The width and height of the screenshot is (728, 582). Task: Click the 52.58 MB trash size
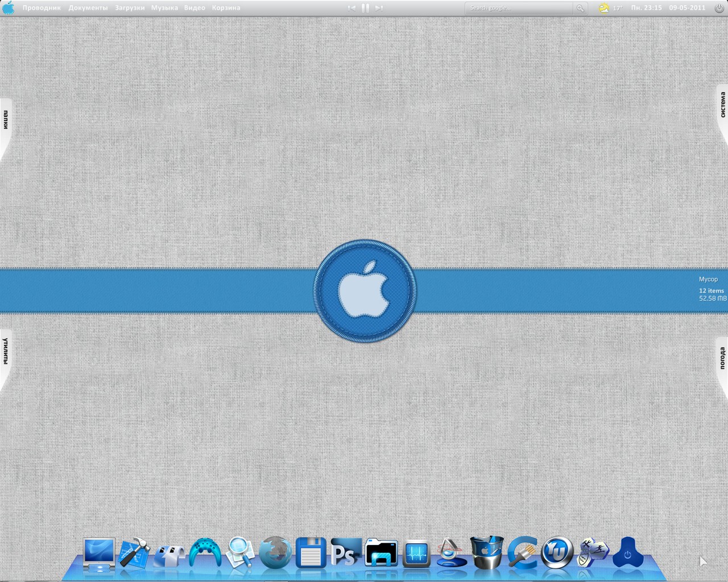click(713, 298)
